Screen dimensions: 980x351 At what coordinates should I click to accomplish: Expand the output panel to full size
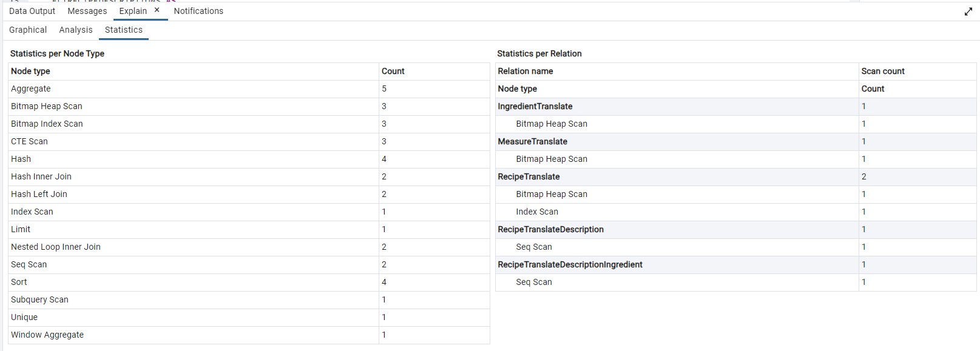point(968,12)
